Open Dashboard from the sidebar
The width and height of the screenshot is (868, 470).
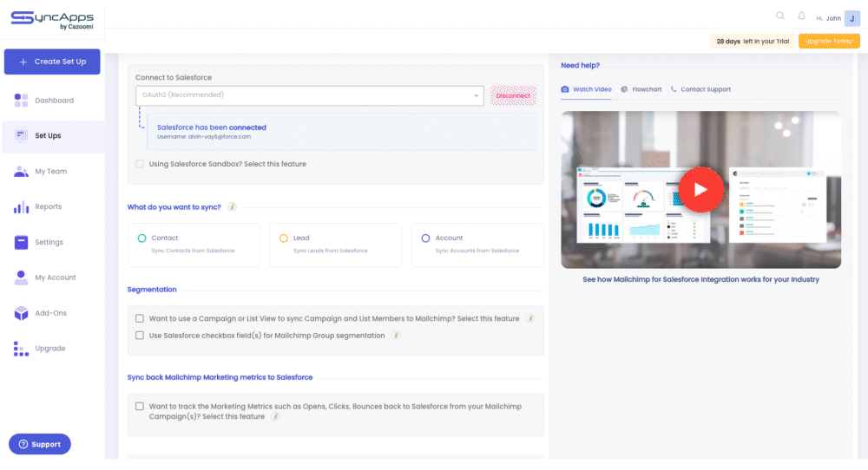click(x=53, y=101)
